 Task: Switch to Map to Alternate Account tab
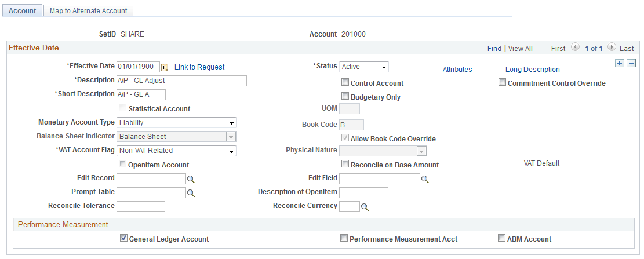tap(88, 11)
